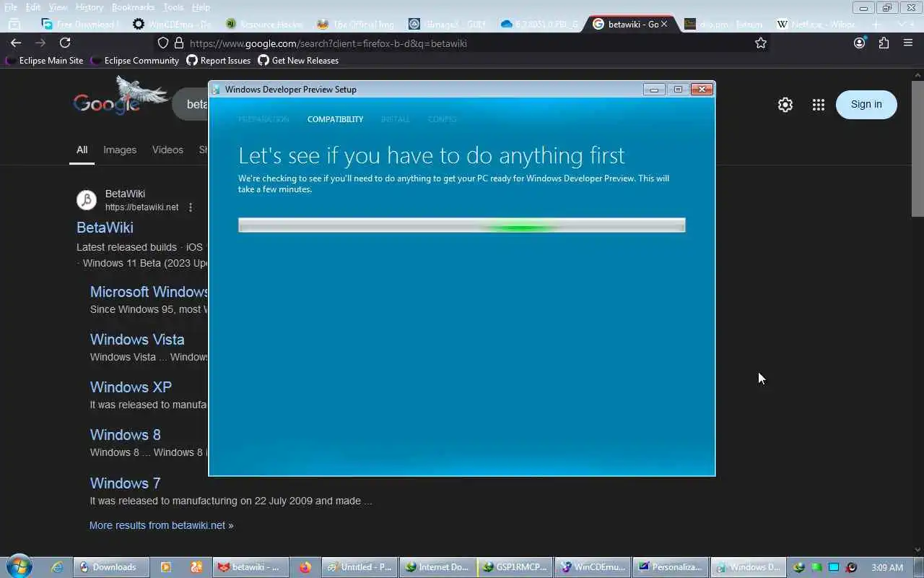Open Eclipse Main Site bookmark
The width and height of the screenshot is (924, 578).
point(44,61)
